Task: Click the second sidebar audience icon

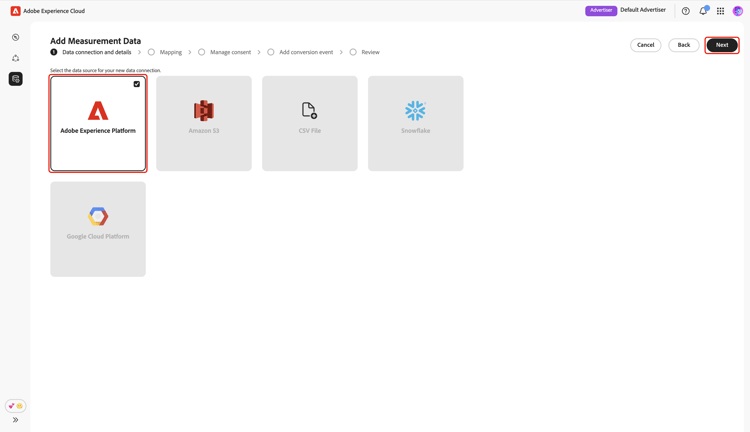Action: pos(16,58)
